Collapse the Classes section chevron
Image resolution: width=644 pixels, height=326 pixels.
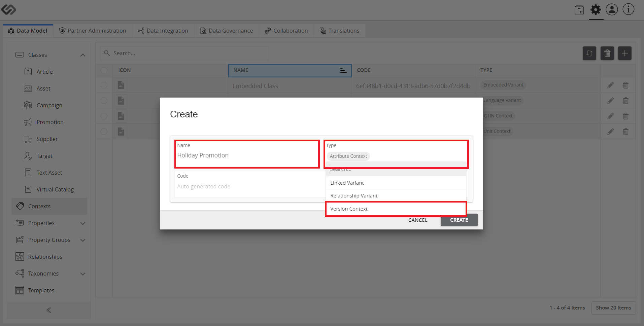83,55
